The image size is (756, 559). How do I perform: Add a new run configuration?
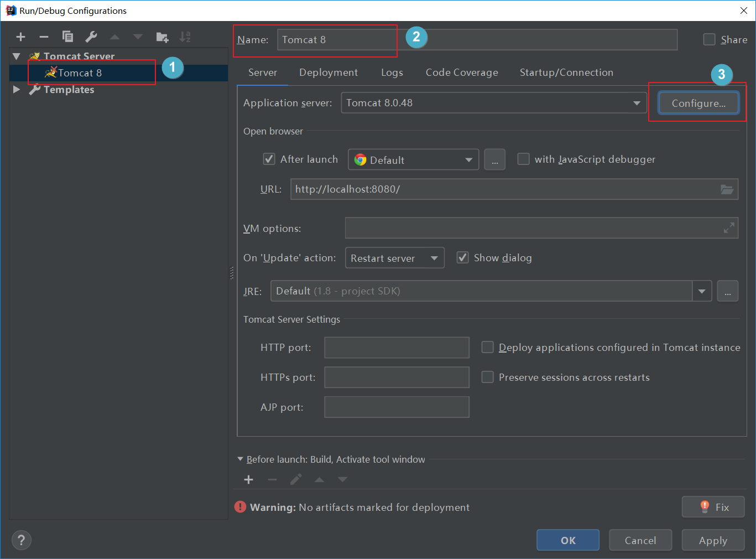21,37
